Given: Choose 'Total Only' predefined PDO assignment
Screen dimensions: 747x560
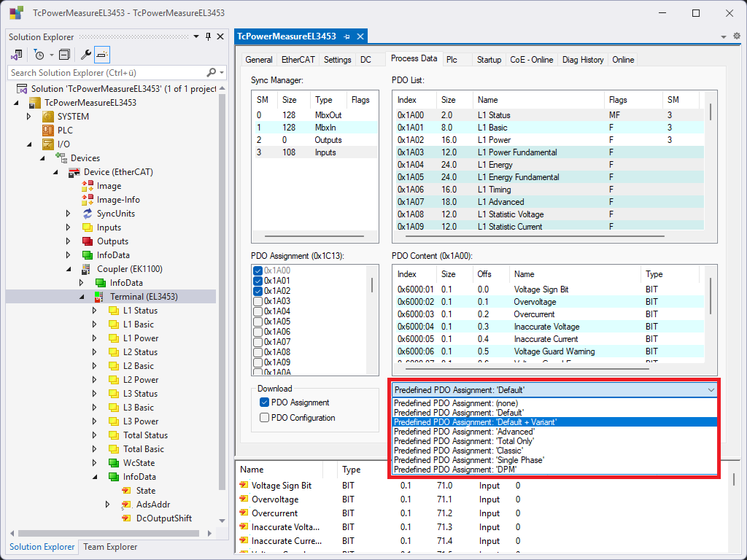Looking at the screenshot, I should 464,441.
